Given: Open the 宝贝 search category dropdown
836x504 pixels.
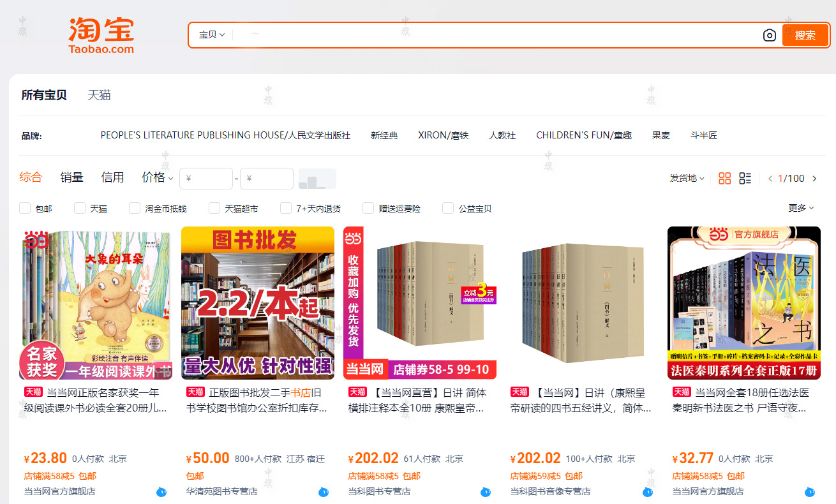Looking at the screenshot, I should (x=211, y=35).
